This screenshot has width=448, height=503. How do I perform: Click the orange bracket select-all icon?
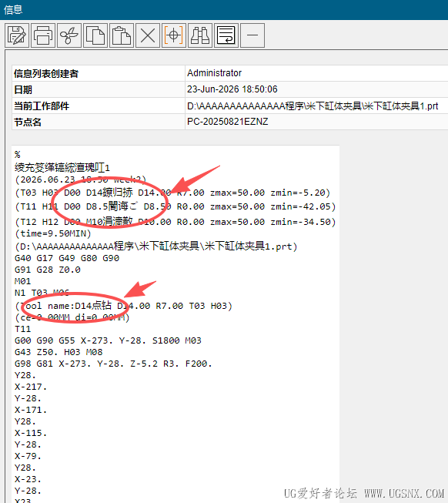(x=174, y=35)
